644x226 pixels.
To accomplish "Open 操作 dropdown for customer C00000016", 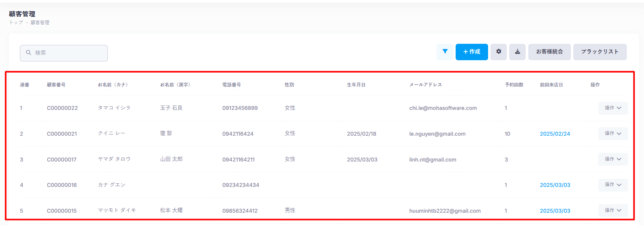I will pos(613,185).
